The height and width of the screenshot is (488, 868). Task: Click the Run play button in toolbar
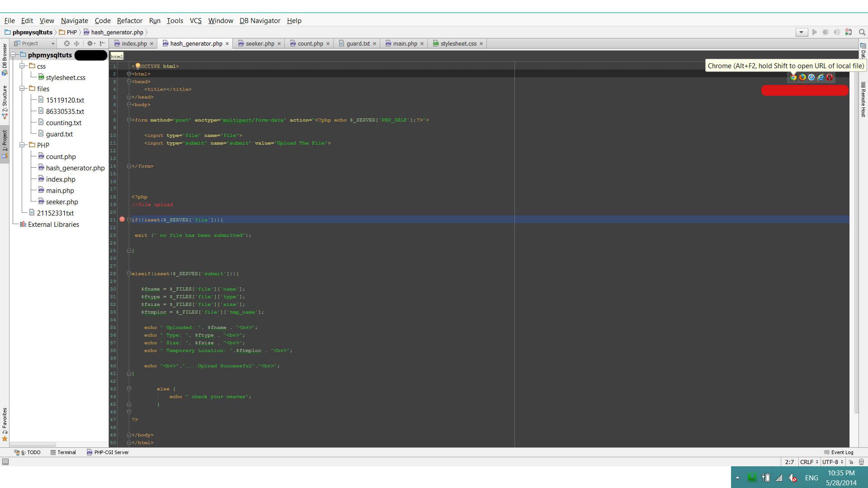pyautogui.click(x=815, y=32)
